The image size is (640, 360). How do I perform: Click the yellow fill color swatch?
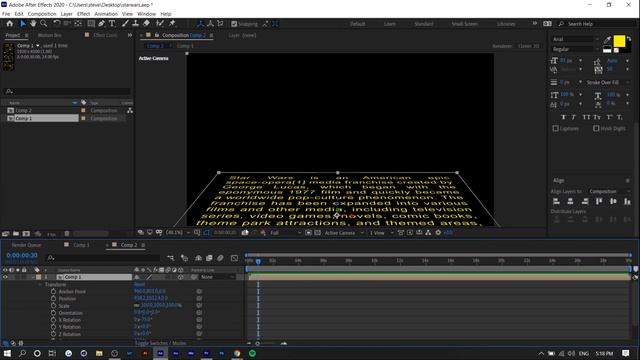coord(619,41)
